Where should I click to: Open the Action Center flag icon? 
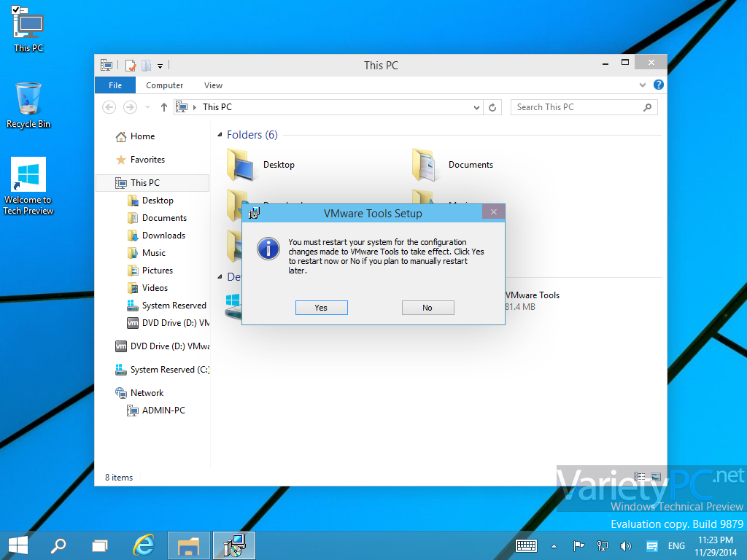[578, 545]
